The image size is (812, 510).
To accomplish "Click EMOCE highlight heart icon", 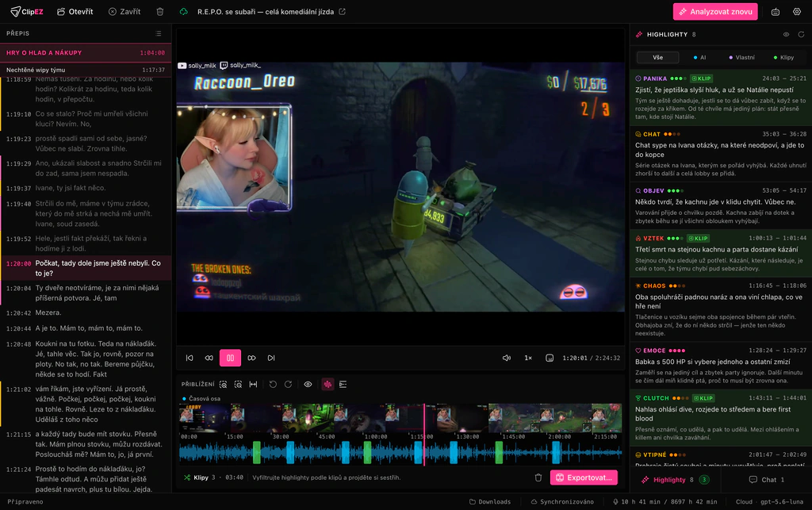I will tap(638, 351).
